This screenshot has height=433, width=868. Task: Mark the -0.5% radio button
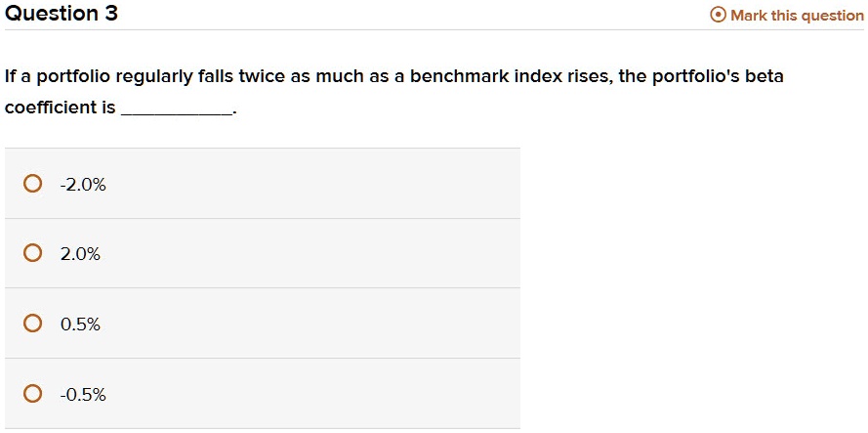pyautogui.click(x=33, y=394)
